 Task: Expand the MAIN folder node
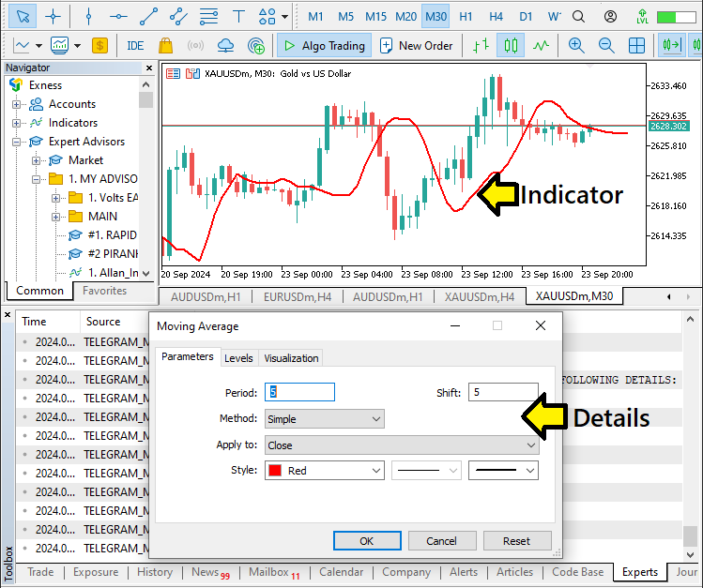[55, 217]
